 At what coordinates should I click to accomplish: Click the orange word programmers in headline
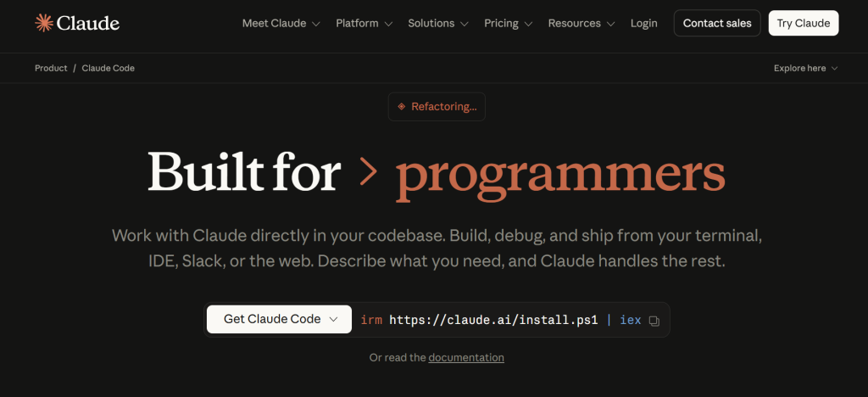[x=560, y=176]
